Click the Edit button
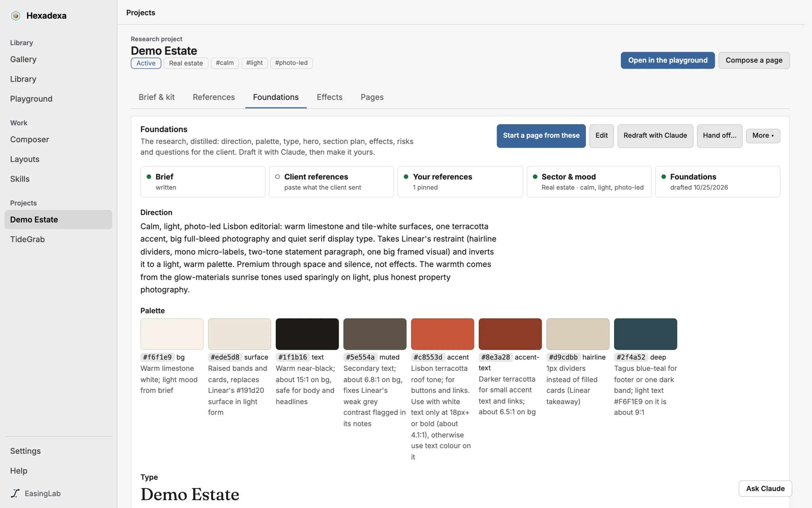 point(601,135)
